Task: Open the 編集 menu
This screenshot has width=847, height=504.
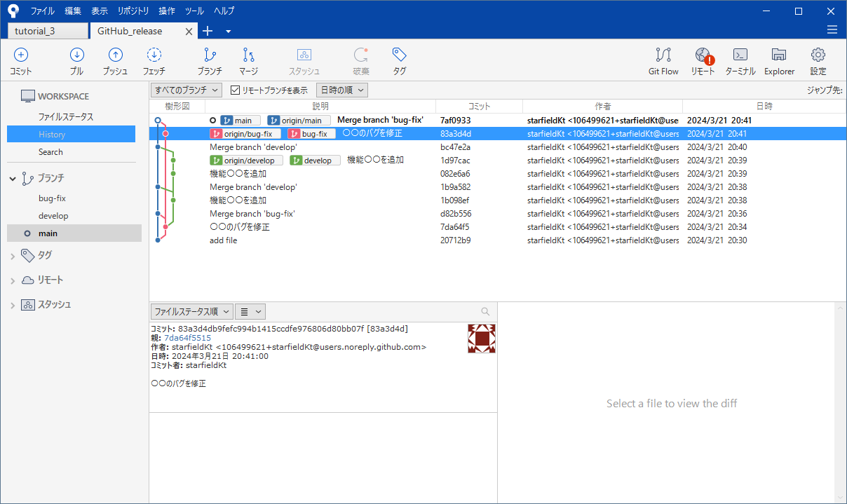Action: (x=73, y=11)
